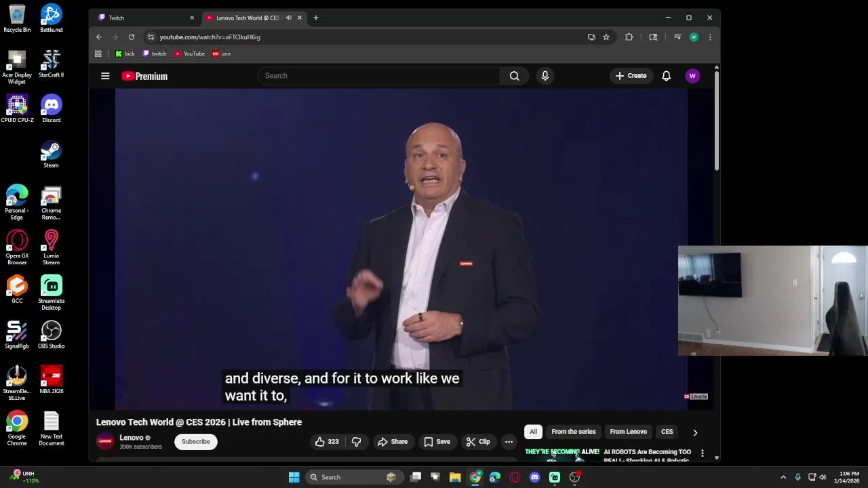Viewport: 868px width, 488px height.
Task: Open a new browser tab
Action: pyautogui.click(x=315, y=18)
